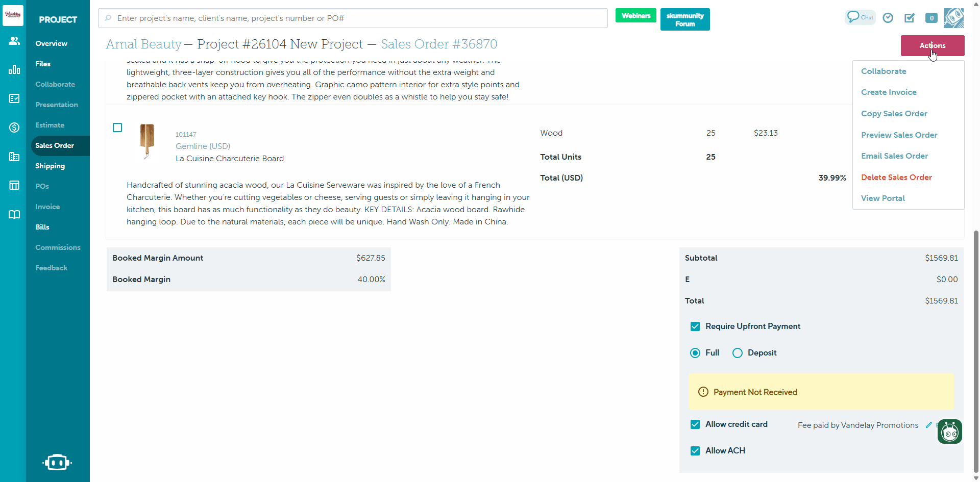Uncheck Require Upfront Payment
The width and height of the screenshot is (980, 482).
(x=695, y=326)
